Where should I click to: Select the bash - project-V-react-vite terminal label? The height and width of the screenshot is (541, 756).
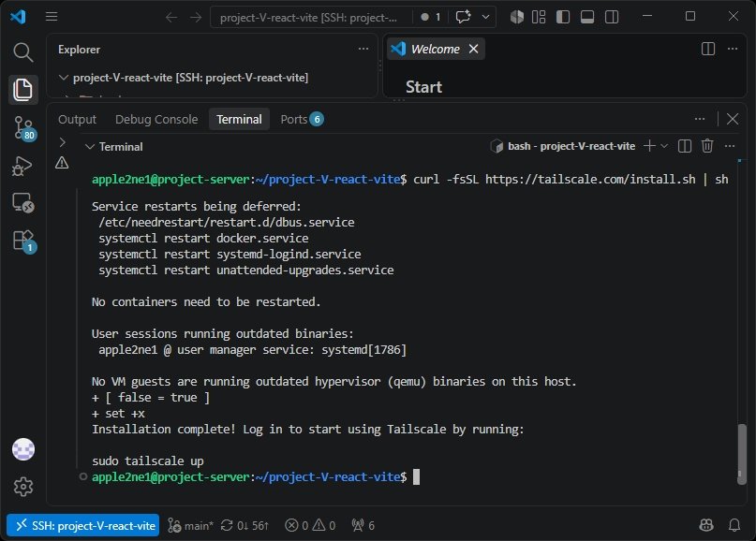click(x=563, y=146)
